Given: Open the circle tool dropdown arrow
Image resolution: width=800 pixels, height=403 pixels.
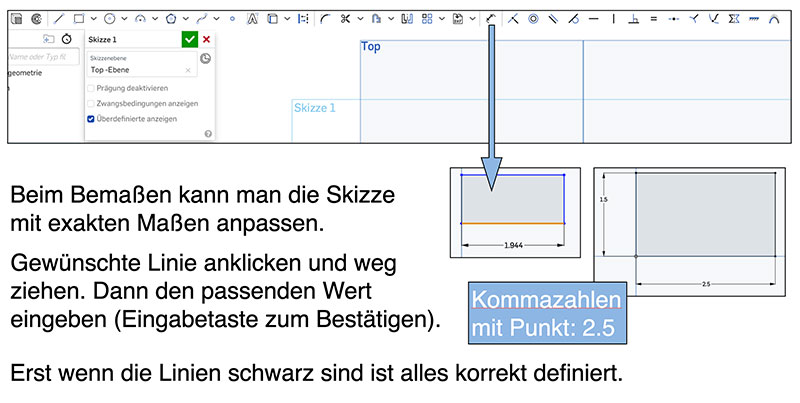Looking at the screenshot, I should (123, 18).
